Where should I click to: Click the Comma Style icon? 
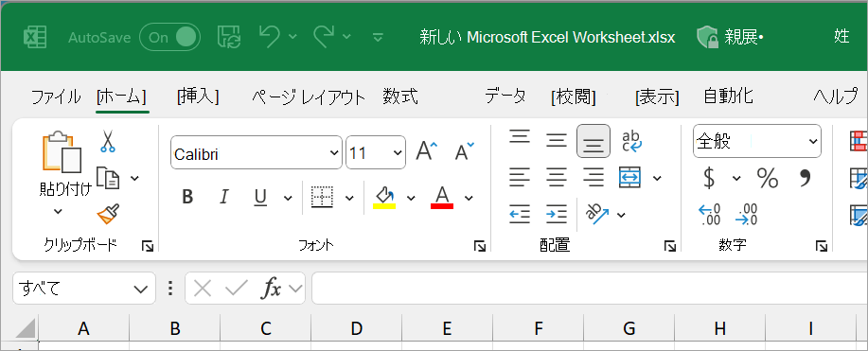coord(805,178)
